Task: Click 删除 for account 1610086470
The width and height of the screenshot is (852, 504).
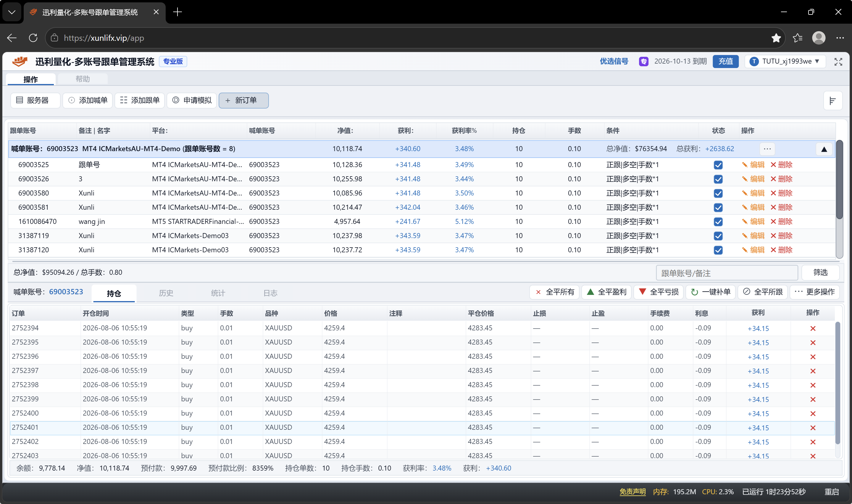Action: 781,222
